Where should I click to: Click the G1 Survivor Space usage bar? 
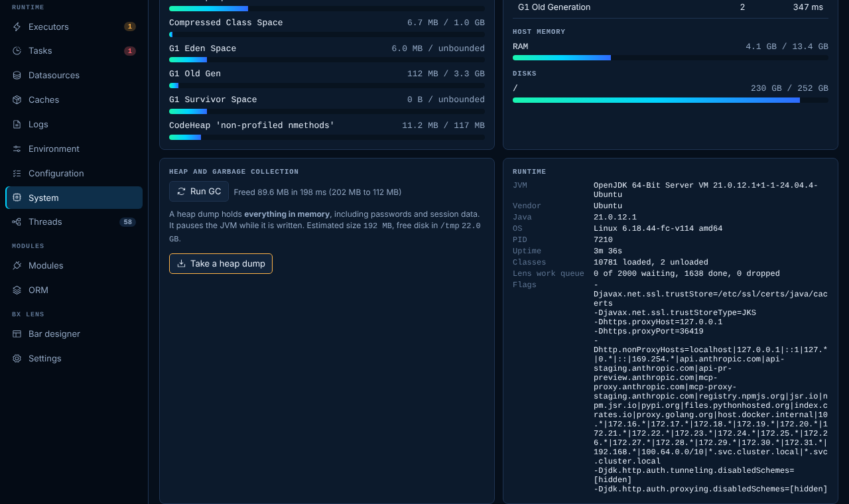coord(327,111)
